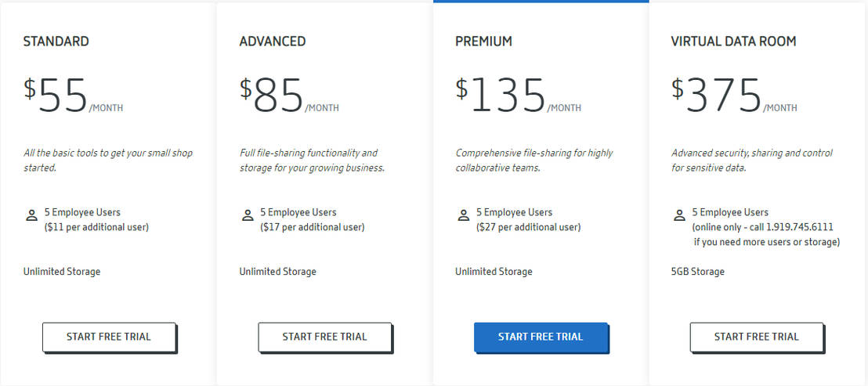Click the user icon in Virtual Data Room plan
Viewport: 868px width, 386px height.
point(679,215)
